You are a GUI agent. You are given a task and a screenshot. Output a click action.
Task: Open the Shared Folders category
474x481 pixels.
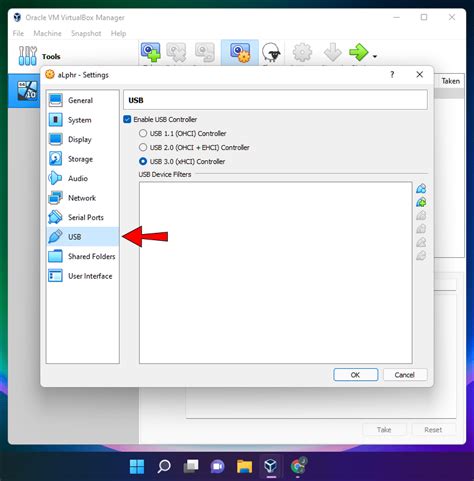tap(82, 256)
